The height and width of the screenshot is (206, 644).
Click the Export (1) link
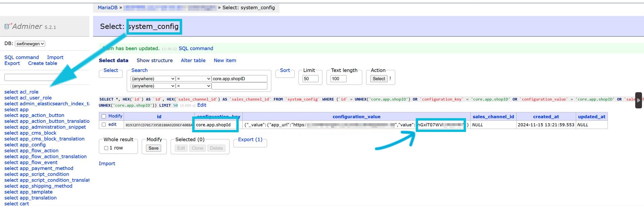[250, 140]
